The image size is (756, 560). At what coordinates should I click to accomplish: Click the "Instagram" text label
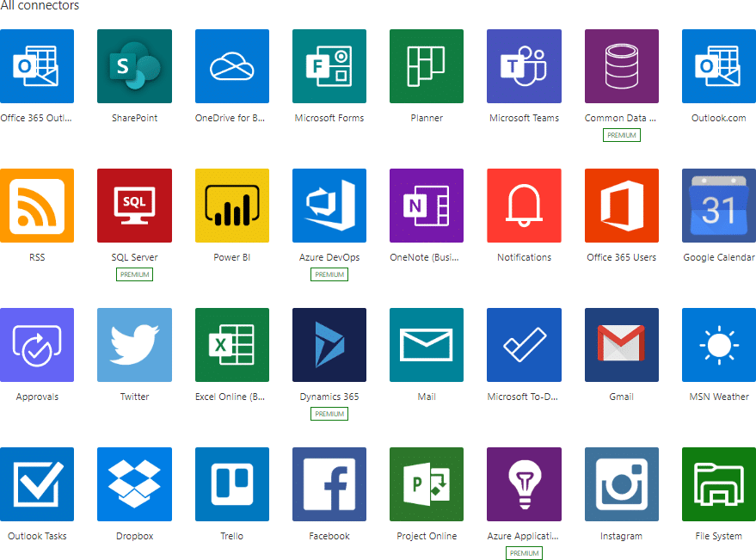point(622,536)
